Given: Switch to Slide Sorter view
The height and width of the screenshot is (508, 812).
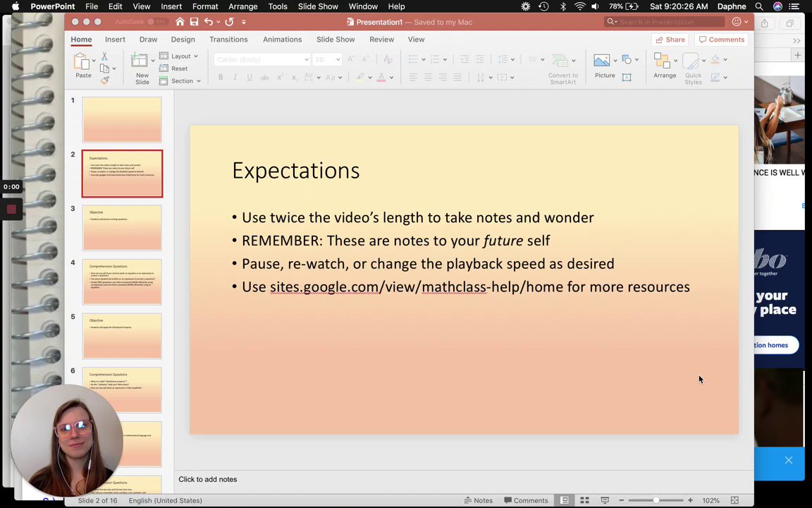Looking at the screenshot, I should (584, 500).
